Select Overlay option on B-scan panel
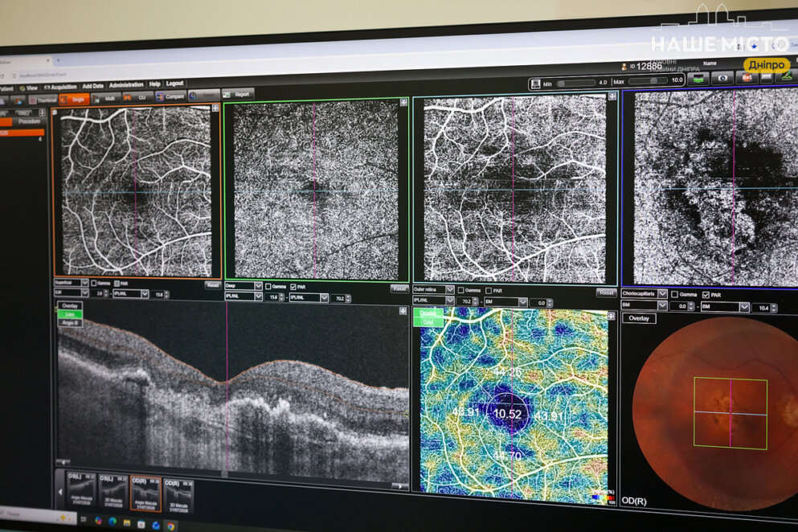The height and width of the screenshot is (532, 798). click(70, 306)
